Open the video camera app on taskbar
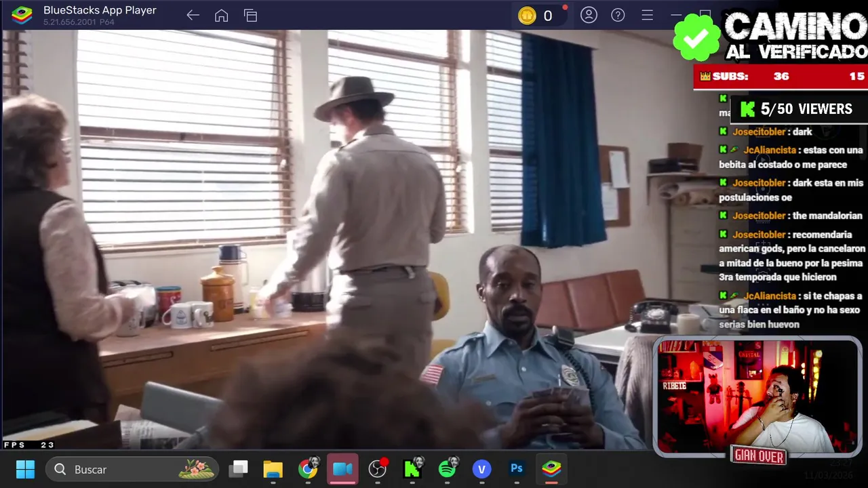Image resolution: width=868 pixels, height=488 pixels. coord(342,469)
